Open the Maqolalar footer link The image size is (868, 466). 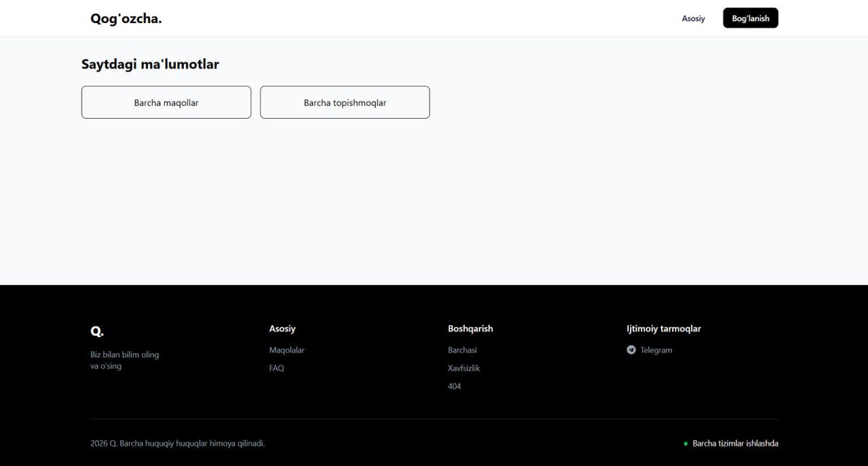click(286, 350)
